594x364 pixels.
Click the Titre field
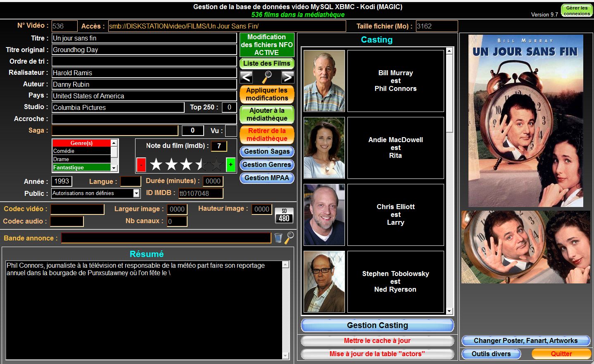[144, 38]
